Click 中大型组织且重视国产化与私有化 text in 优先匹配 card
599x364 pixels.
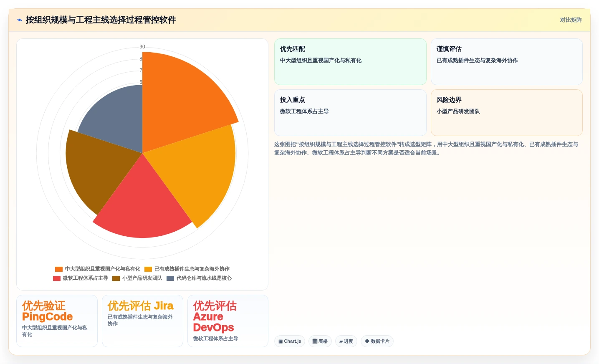[x=321, y=61]
